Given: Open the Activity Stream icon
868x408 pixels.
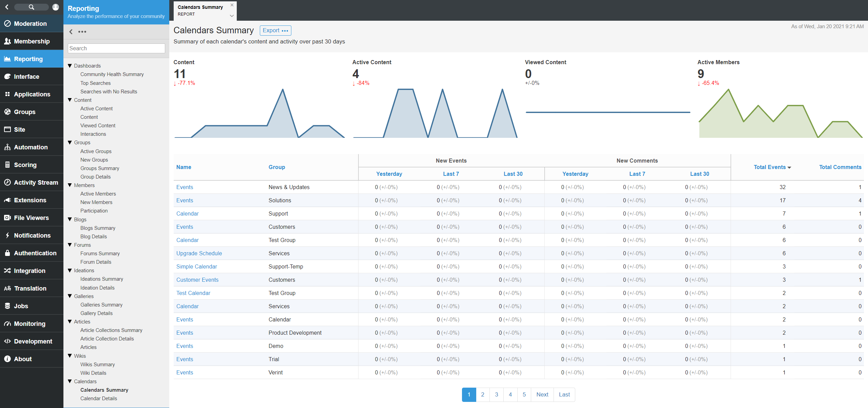Looking at the screenshot, I should point(7,182).
